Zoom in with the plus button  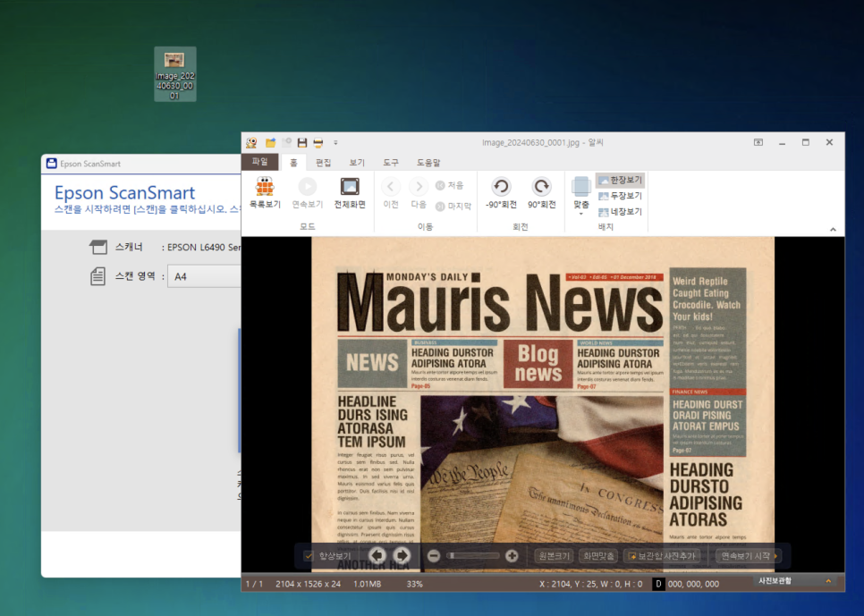(x=512, y=556)
